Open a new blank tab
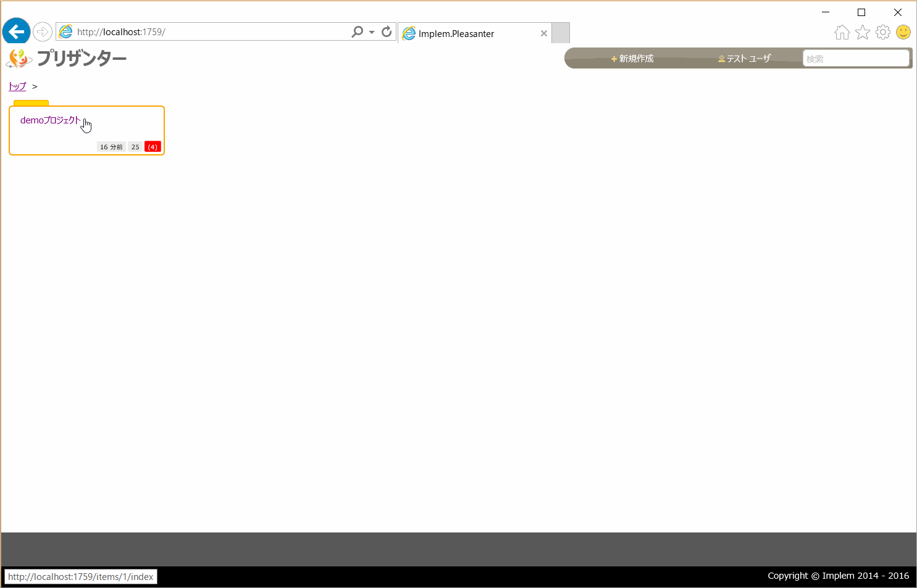Viewport: 917px width, 588px height. 560,33
